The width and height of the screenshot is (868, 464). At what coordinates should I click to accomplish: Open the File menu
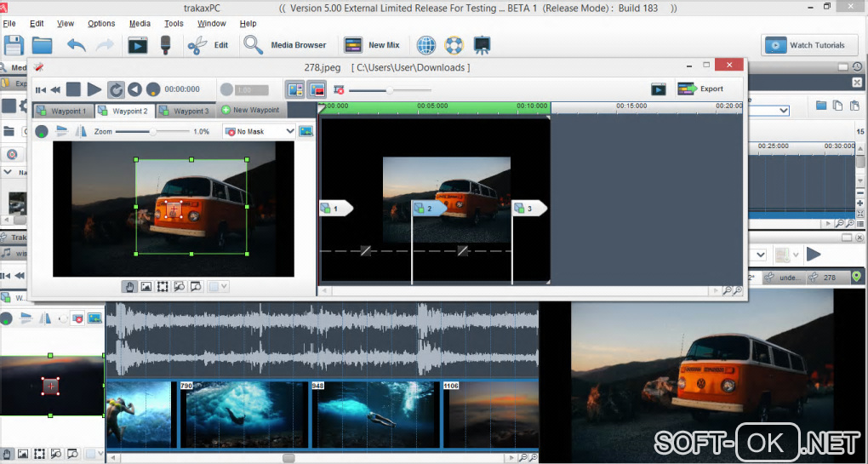9,24
